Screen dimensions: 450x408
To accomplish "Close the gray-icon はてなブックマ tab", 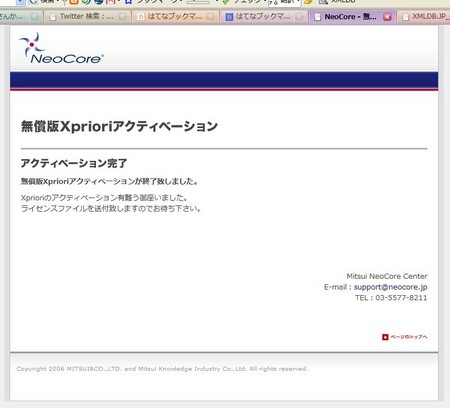I will click(x=210, y=17).
